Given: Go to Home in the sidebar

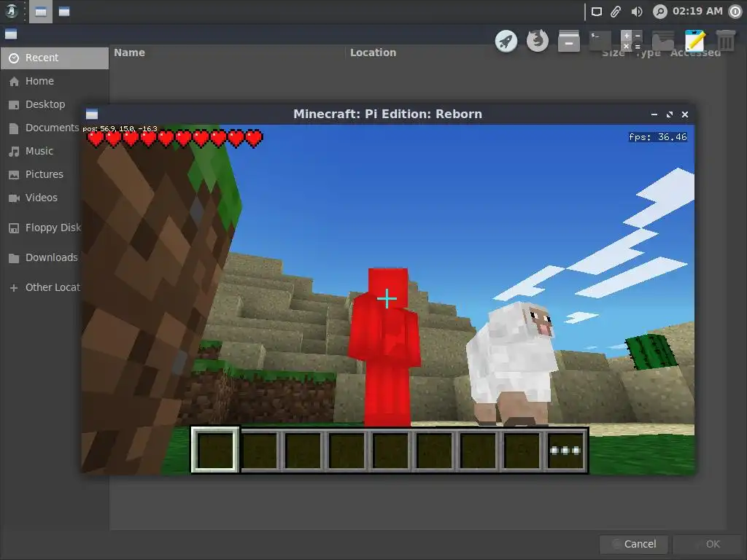Looking at the screenshot, I should click(x=54, y=81).
